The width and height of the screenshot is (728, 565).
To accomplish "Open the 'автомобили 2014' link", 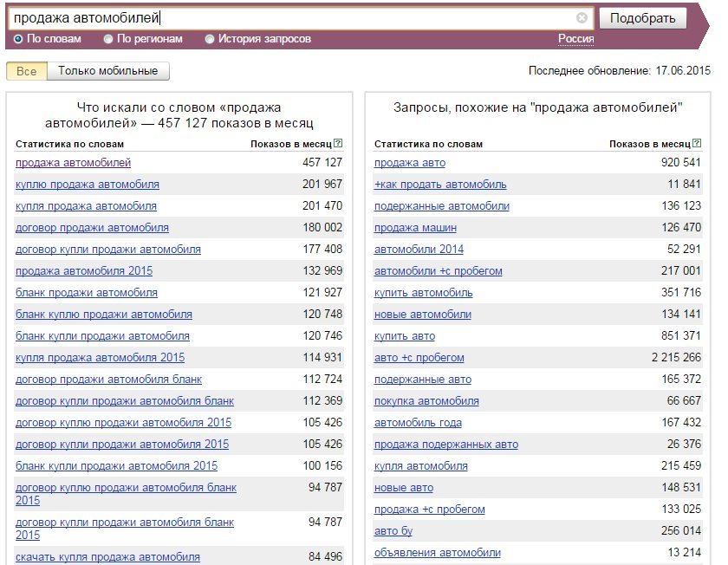I will pyautogui.click(x=419, y=250).
